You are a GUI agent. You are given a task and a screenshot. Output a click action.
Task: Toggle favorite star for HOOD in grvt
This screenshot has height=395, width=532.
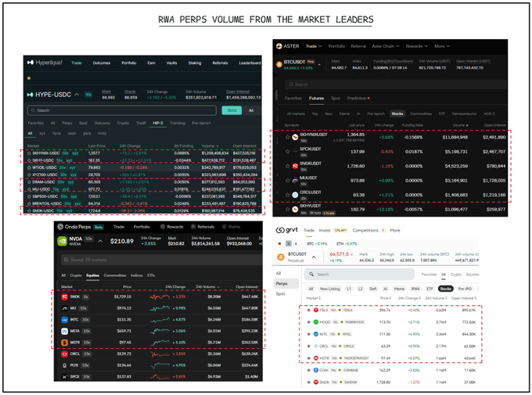(308, 322)
